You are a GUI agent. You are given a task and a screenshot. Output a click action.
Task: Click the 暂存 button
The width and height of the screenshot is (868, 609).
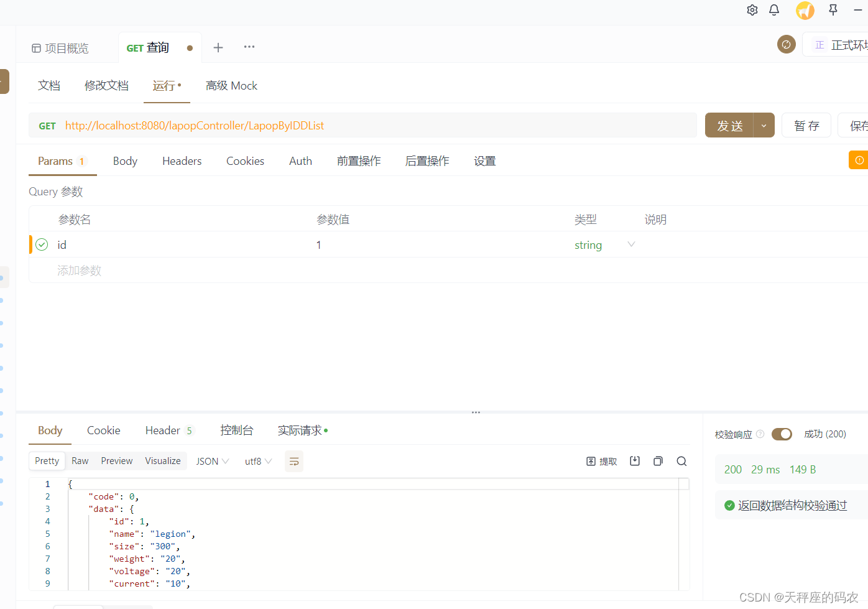806,125
